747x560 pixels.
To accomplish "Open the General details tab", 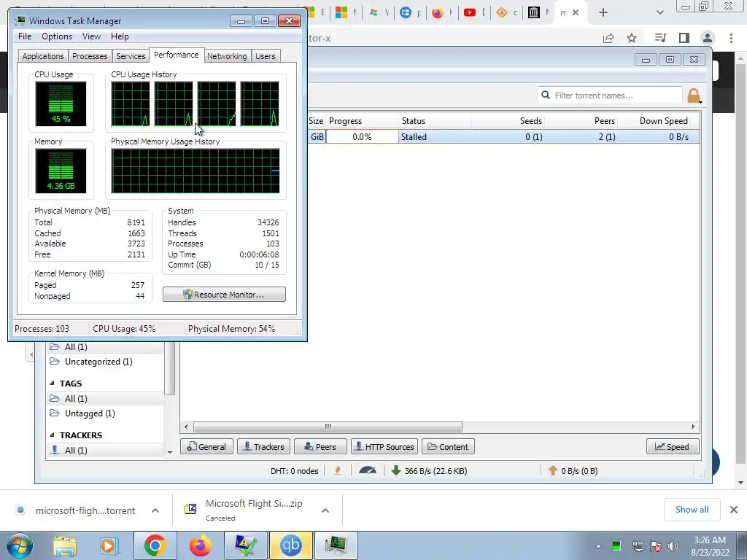I will coord(206,447).
